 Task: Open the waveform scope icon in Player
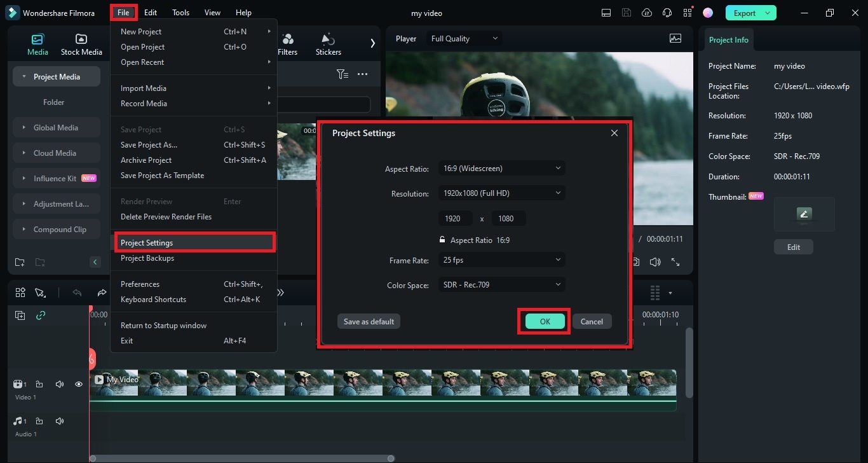pyautogui.click(x=675, y=39)
